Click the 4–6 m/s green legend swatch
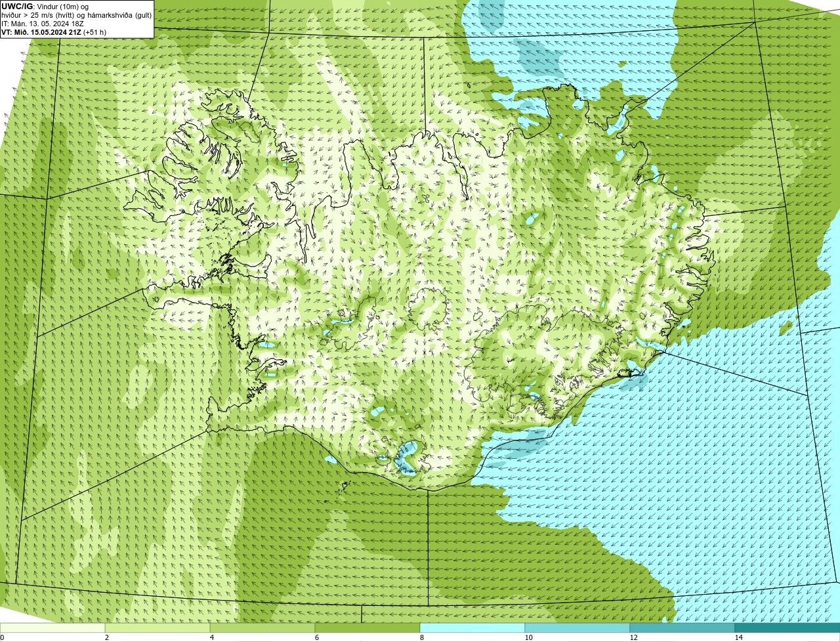Screen dimensions: 840x642 [262, 628]
